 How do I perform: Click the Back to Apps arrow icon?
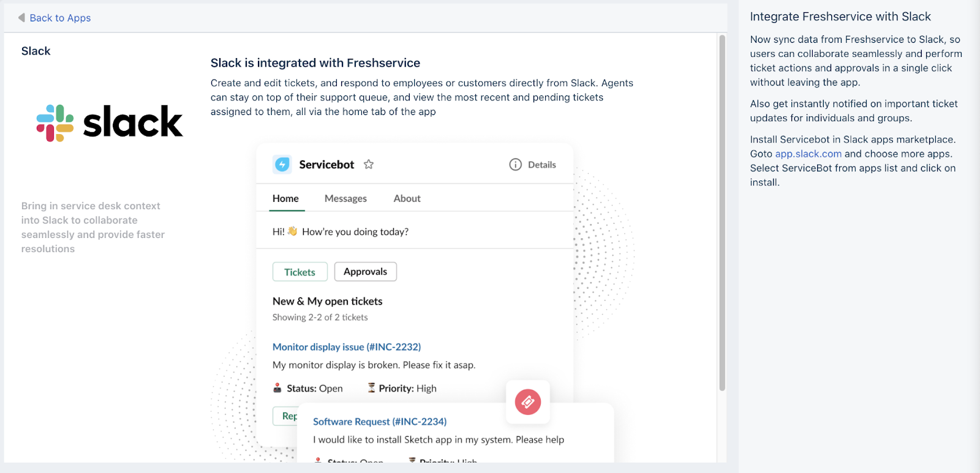click(22, 18)
